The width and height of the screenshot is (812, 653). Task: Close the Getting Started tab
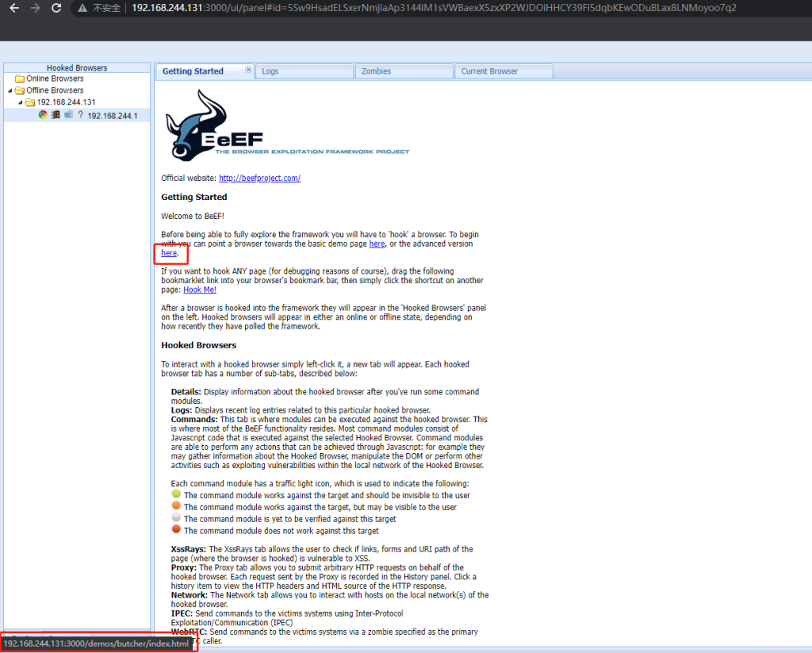(248, 70)
